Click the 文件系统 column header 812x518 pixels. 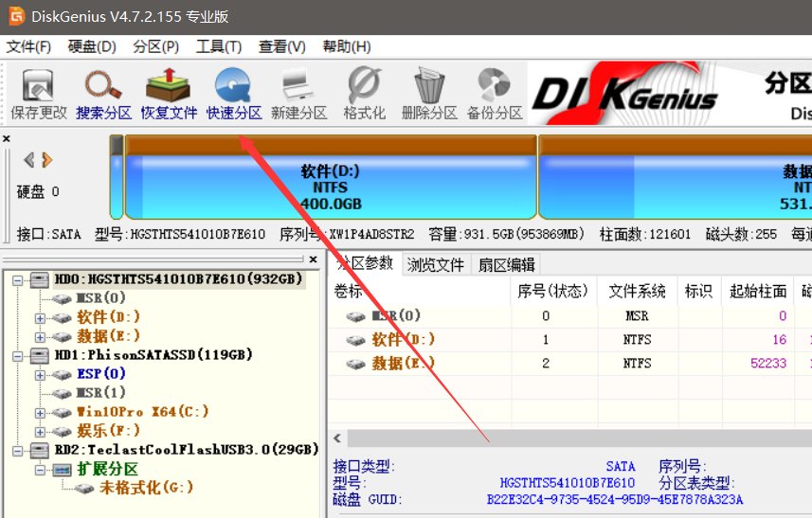pos(637,292)
